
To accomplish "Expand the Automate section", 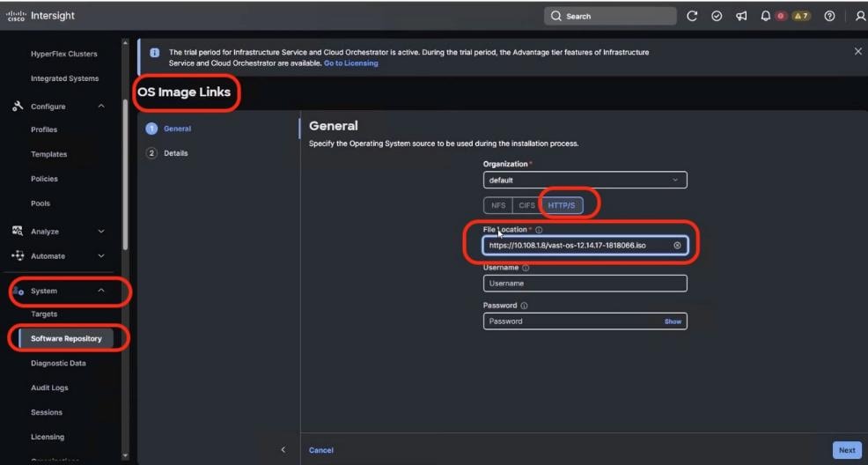I will pos(101,255).
